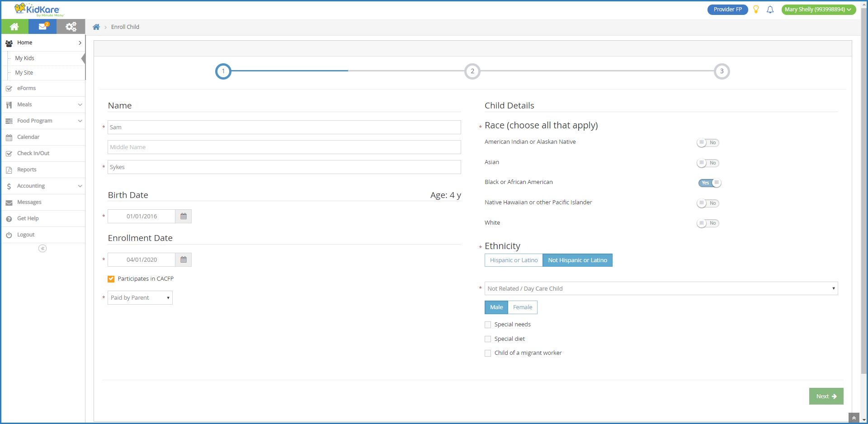Open Not Related / Day Care Child dropdown

pyautogui.click(x=661, y=288)
